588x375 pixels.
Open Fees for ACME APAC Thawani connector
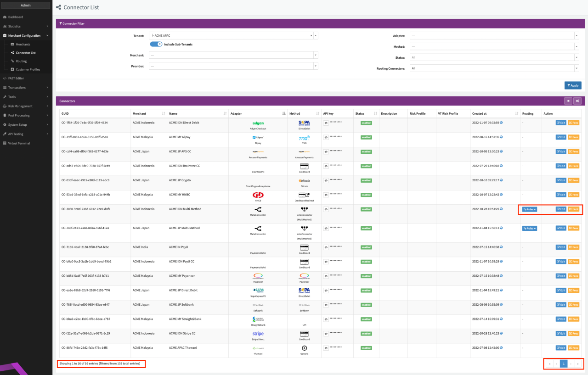(573, 348)
